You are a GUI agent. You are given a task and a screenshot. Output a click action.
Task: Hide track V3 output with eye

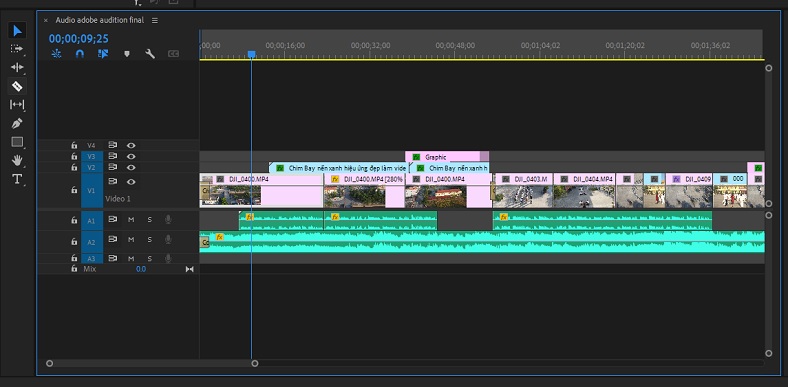coord(131,156)
